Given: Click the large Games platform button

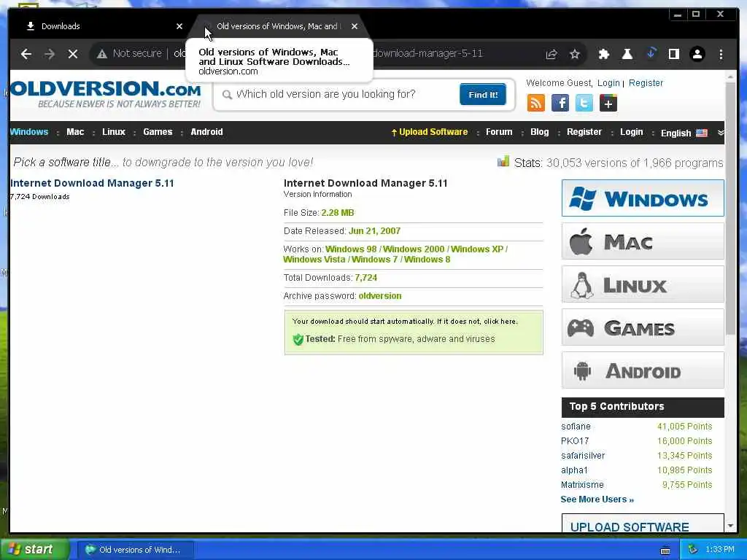Looking at the screenshot, I should coord(643,327).
